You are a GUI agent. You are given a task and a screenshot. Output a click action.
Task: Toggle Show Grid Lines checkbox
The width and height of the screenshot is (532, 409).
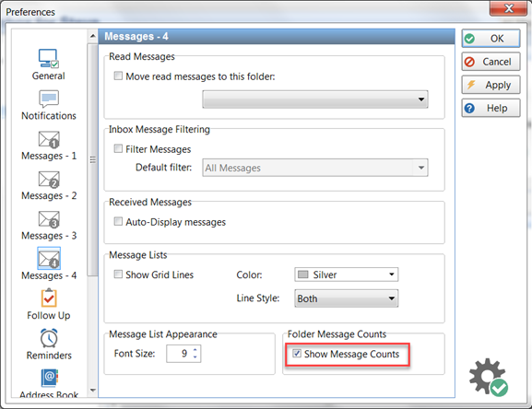118,275
